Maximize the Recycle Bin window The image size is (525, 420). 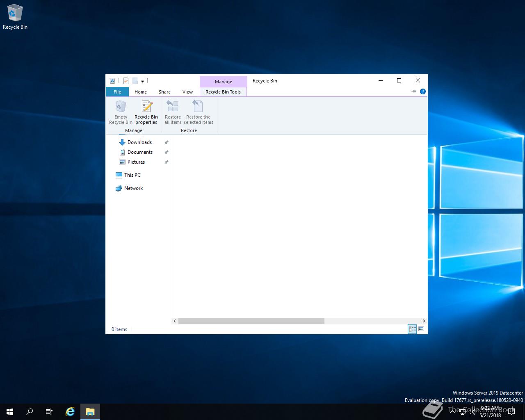pyautogui.click(x=399, y=80)
